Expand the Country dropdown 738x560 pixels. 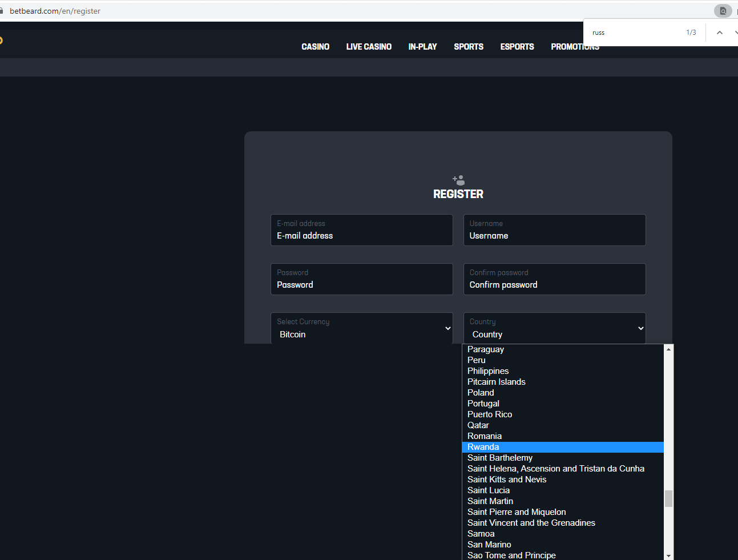[x=554, y=328]
